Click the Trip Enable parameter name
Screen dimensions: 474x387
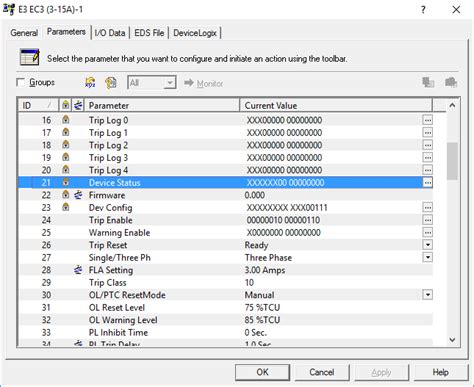[x=111, y=220]
